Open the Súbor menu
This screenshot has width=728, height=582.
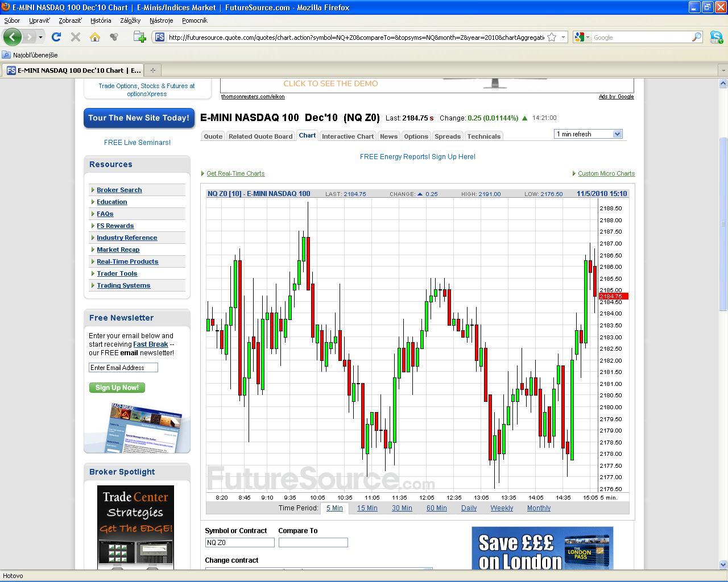click(x=12, y=20)
